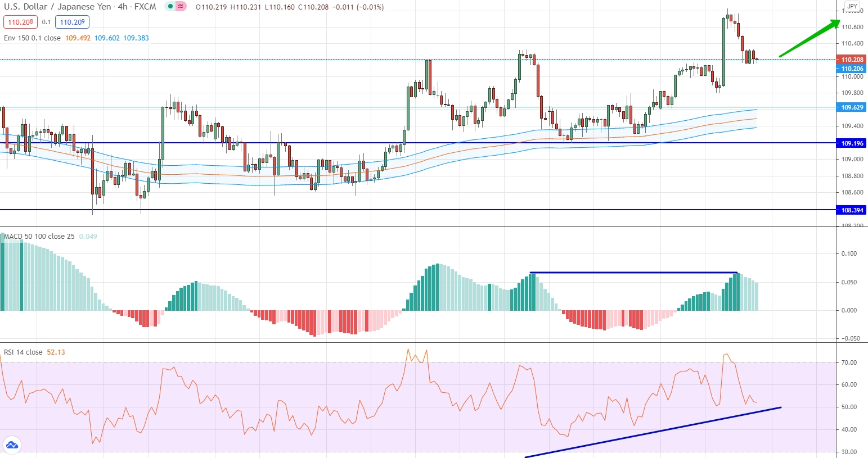
Task: Click the MACD 0.050 scale label
Action: point(849,282)
